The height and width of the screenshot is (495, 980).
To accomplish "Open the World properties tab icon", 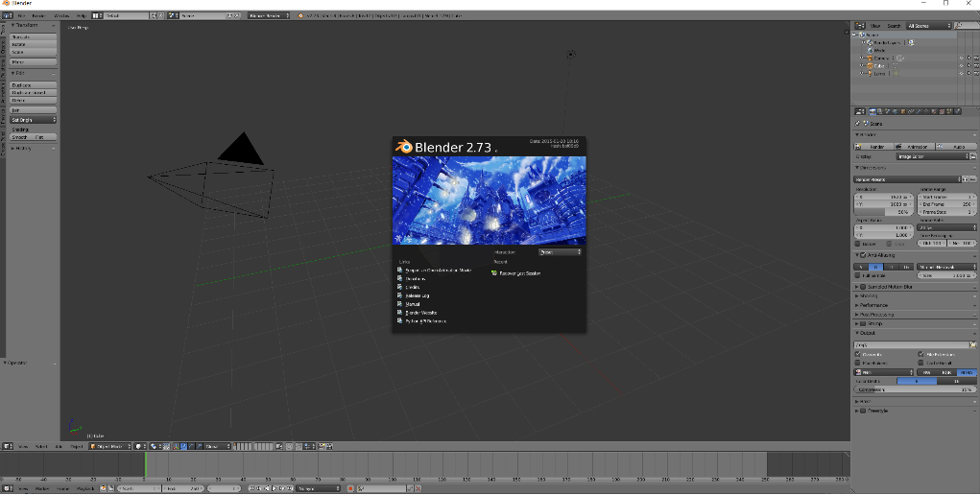I will point(895,111).
